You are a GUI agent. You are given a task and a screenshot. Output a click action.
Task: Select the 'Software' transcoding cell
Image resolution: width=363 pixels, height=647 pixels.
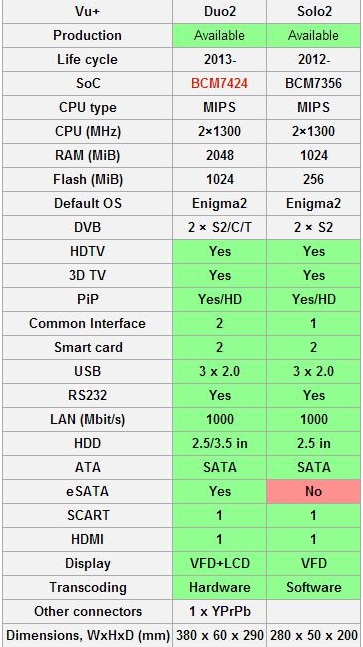(314, 587)
